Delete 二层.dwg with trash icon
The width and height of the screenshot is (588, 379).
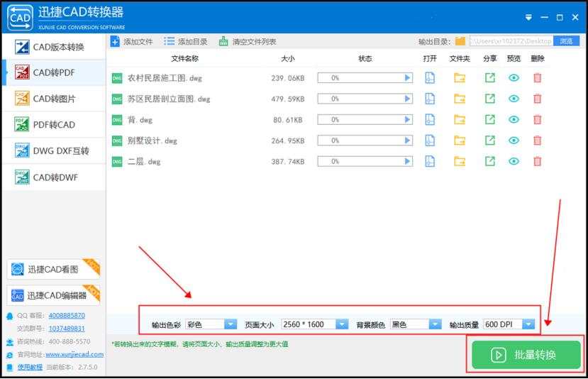point(538,161)
